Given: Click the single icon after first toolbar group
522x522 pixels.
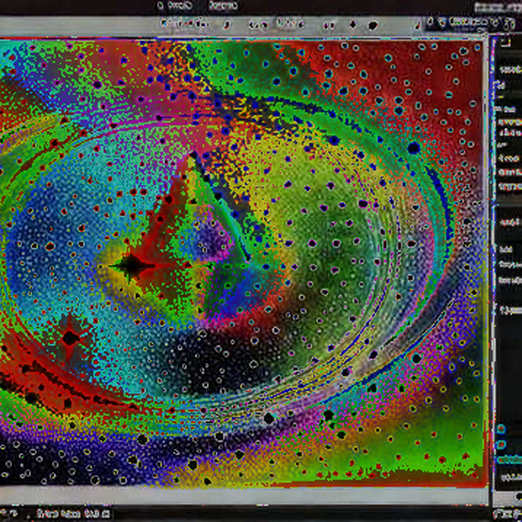Looking at the screenshot, I should pyautogui.click(x=227, y=25).
